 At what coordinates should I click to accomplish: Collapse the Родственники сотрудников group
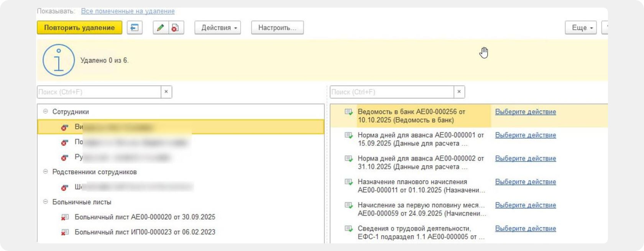pos(45,171)
